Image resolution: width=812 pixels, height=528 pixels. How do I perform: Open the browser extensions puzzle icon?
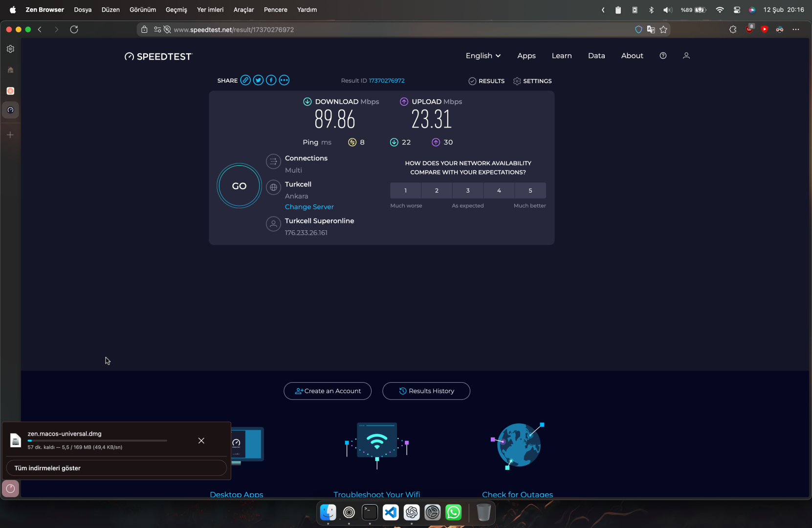pos(733,29)
